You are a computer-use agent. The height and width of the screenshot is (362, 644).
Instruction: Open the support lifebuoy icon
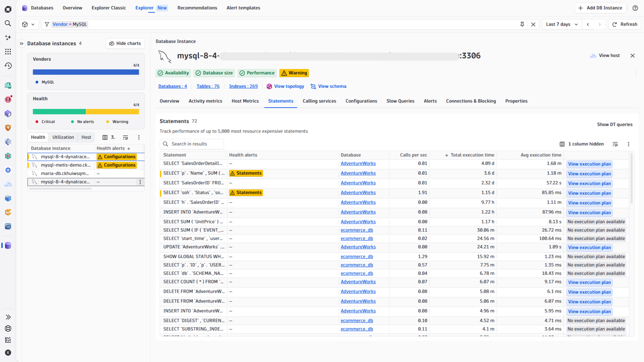[x=8, y=328]
